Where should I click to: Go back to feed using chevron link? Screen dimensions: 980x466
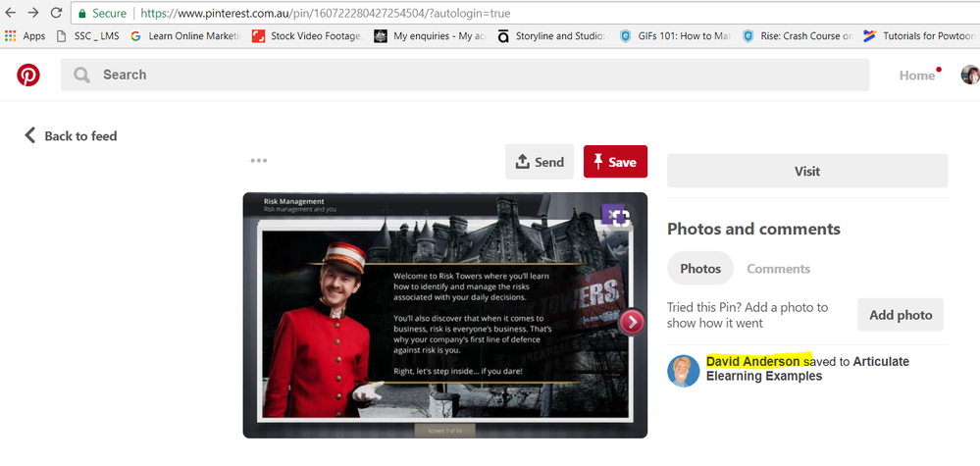[71, 135]
